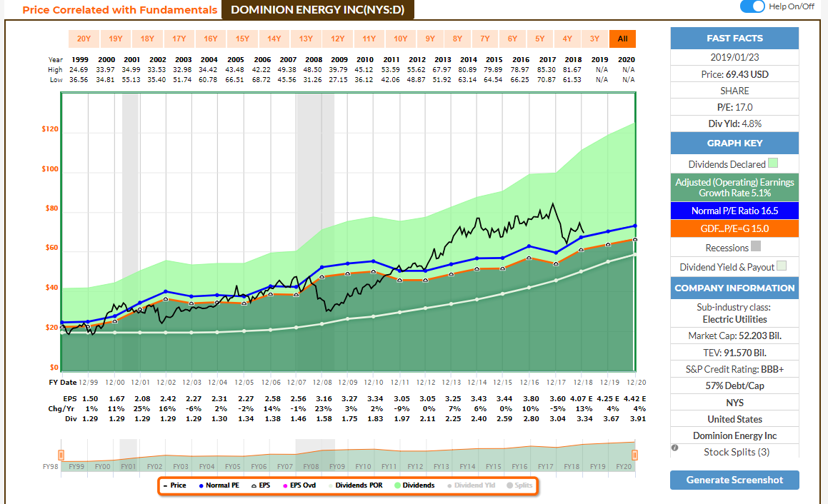The height and width of the screenshot is (504, 828).
Task: Click the P/E: 17.0 value
Action: pos(734,107)
